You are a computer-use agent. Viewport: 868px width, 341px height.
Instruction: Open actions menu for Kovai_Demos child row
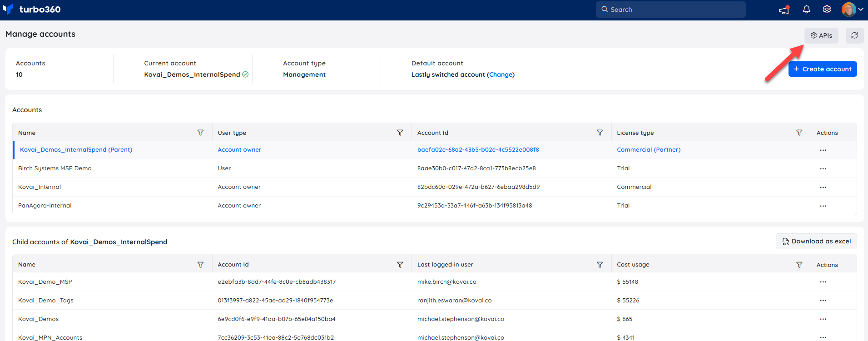click(x=823, y=319)
